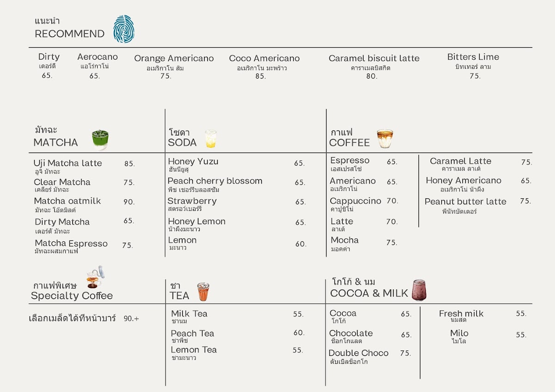The image size is (555, 392).
Task: Click the blue fingerprint logo icon
Action: click(123, 29)
